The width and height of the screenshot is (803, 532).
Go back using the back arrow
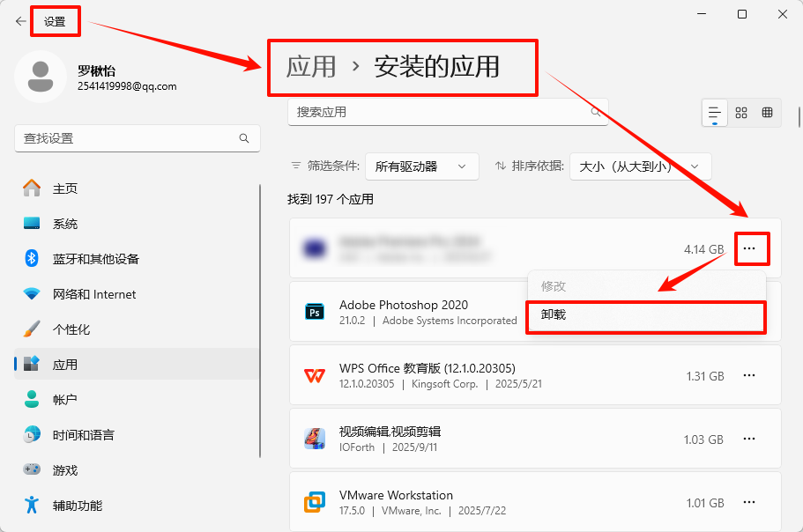(x=19, y=20)
